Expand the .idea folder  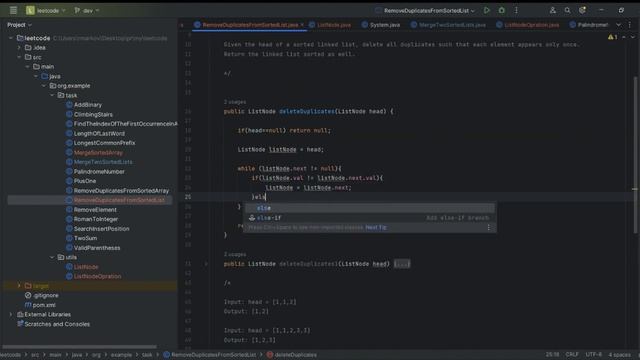coord(19,48)
